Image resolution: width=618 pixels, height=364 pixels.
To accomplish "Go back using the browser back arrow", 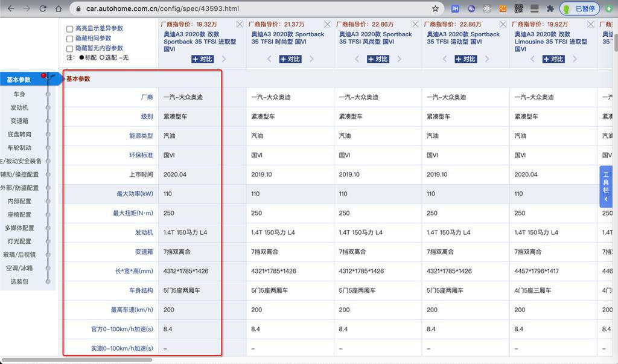I will coord(11,8).
